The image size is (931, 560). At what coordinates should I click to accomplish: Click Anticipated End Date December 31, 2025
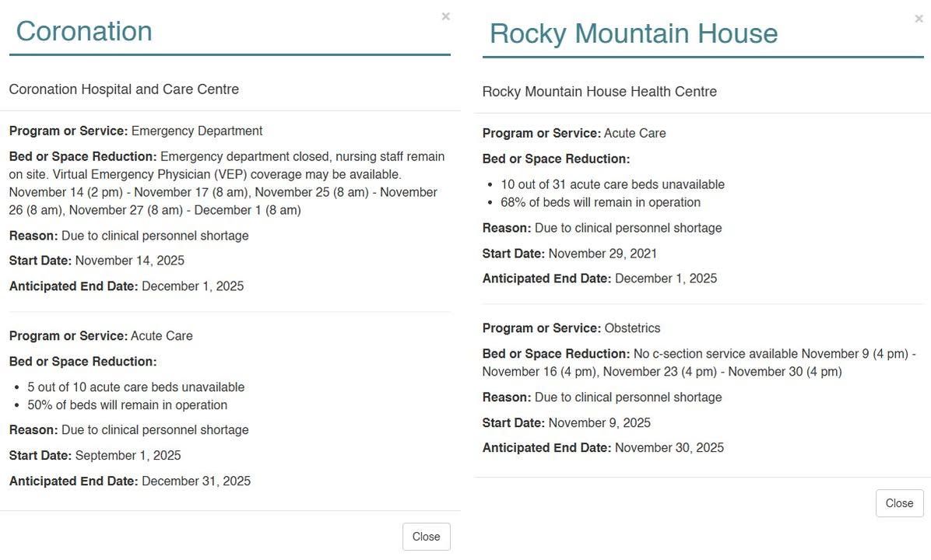130,481
